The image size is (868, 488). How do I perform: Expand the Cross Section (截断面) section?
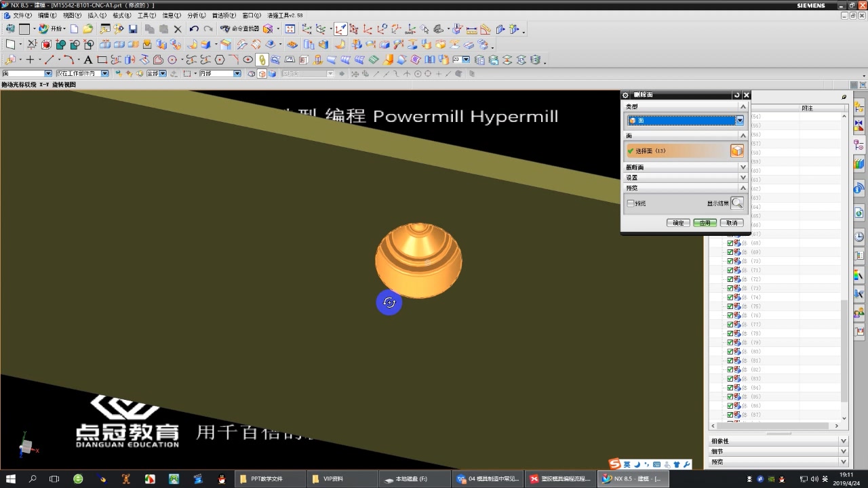743,167
